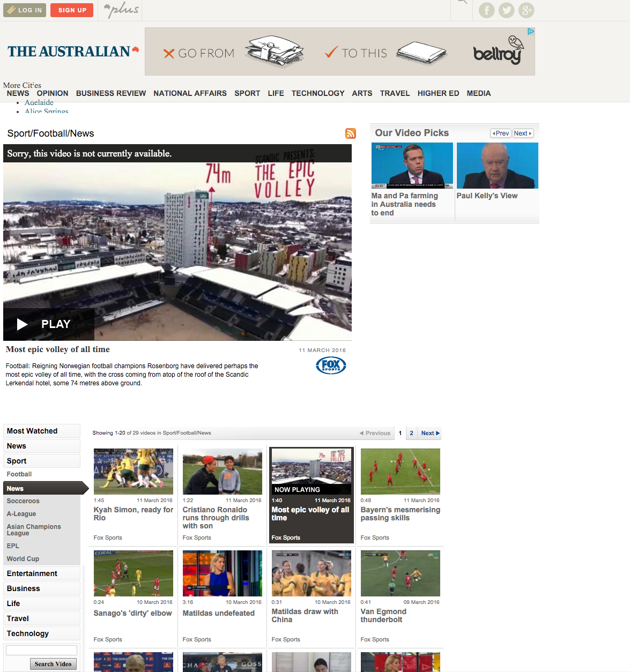Click the RSS feed icon
630x672 pixels.
[x=351, y=133]
